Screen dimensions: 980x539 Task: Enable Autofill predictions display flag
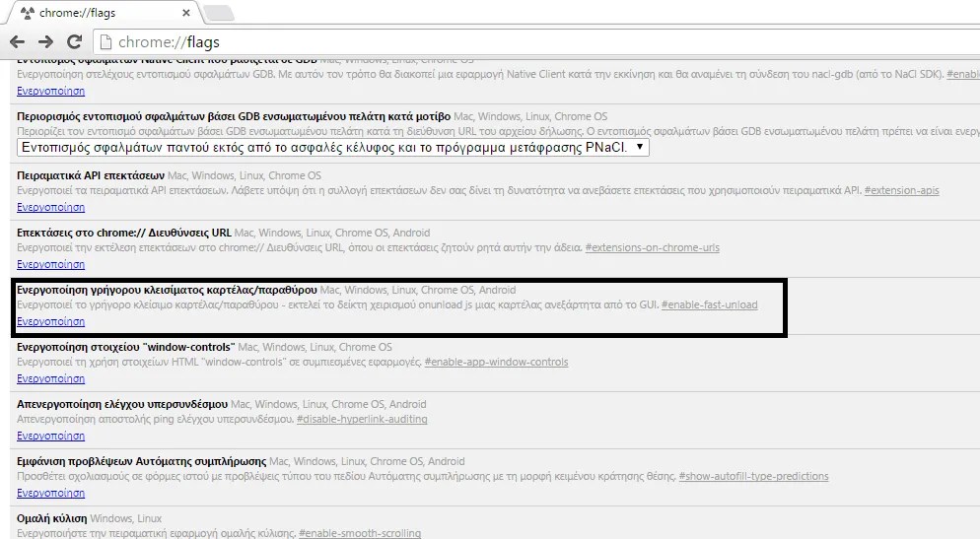tap(50, 493)
